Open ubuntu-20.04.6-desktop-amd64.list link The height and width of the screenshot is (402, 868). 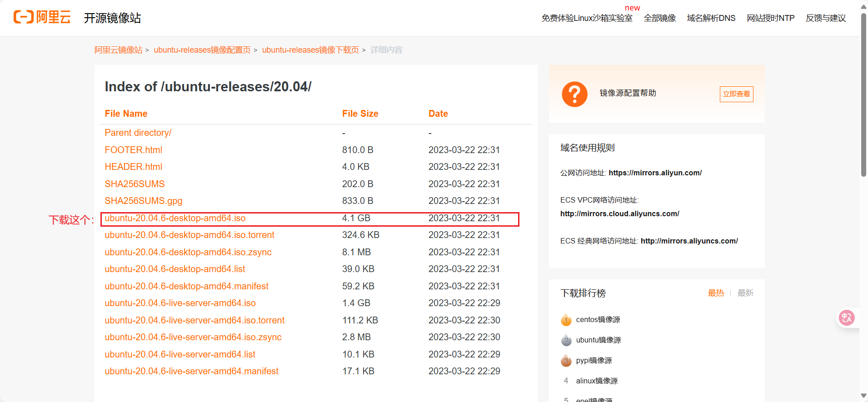[x=175, y=269]
